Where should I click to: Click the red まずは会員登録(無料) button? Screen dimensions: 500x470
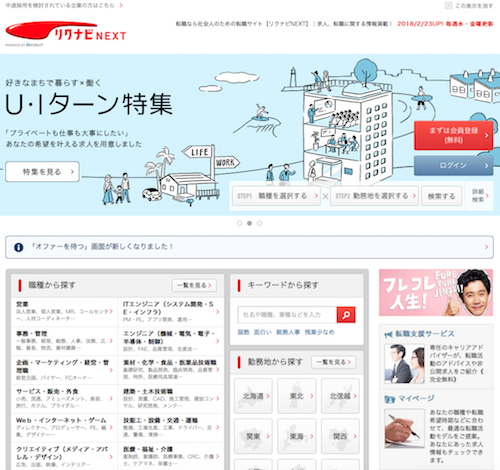coord(454,135)
